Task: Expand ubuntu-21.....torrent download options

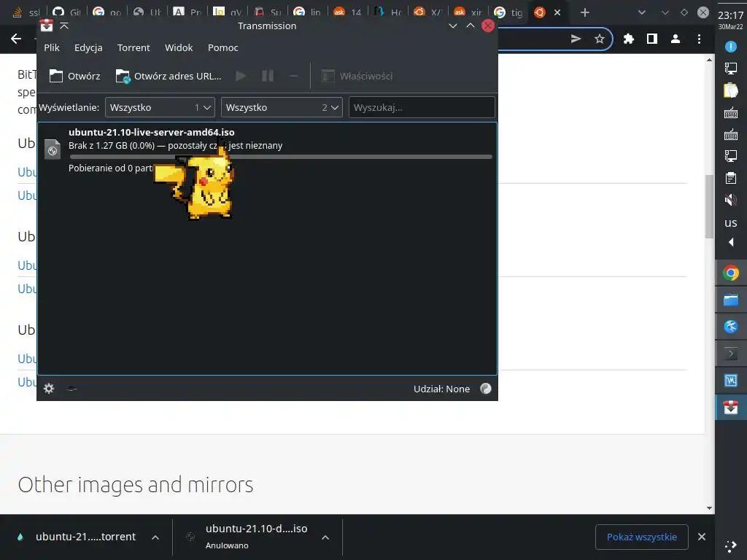Action: (155, 537)
